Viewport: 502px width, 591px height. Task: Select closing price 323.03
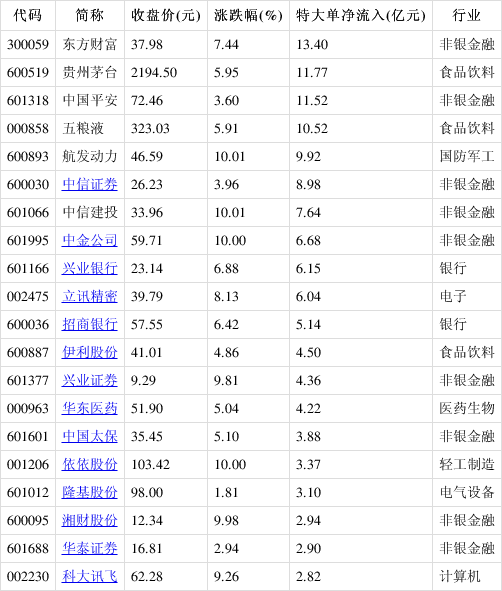pos(150,129)
